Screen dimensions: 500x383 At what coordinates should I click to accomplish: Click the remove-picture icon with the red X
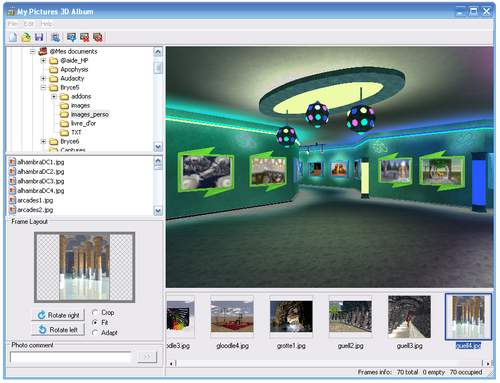point(85,37)
